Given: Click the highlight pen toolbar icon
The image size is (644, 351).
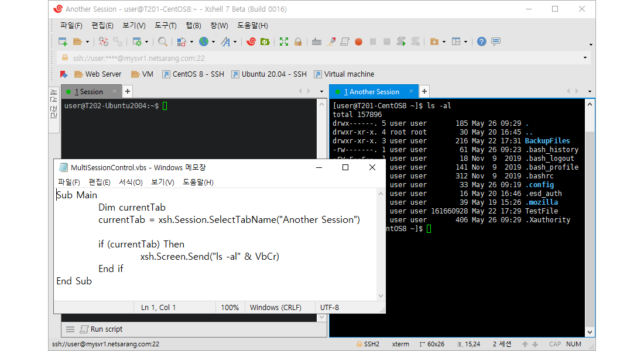Looking at the screenshot, I should [x=331, y=42].
